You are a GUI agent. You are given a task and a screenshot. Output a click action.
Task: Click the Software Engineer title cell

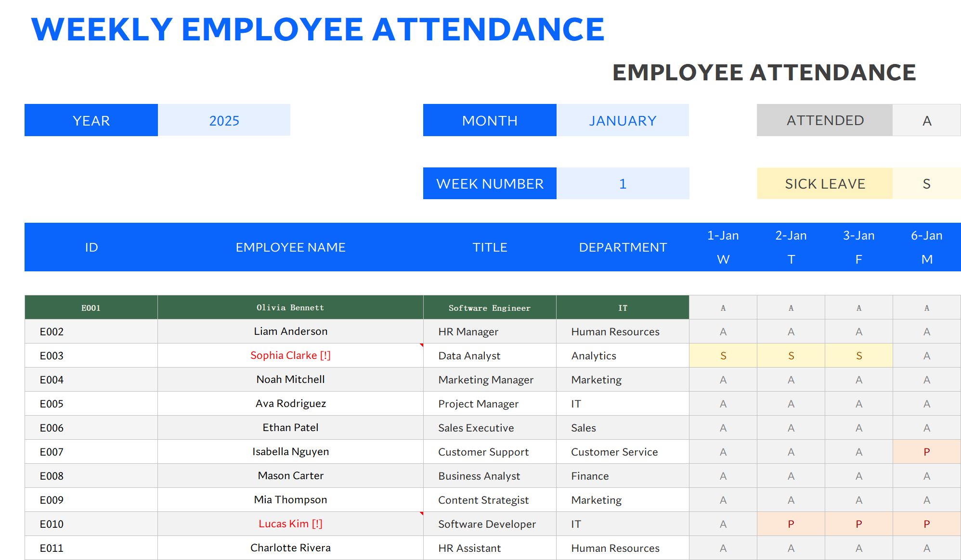click(x=490, y=307)
